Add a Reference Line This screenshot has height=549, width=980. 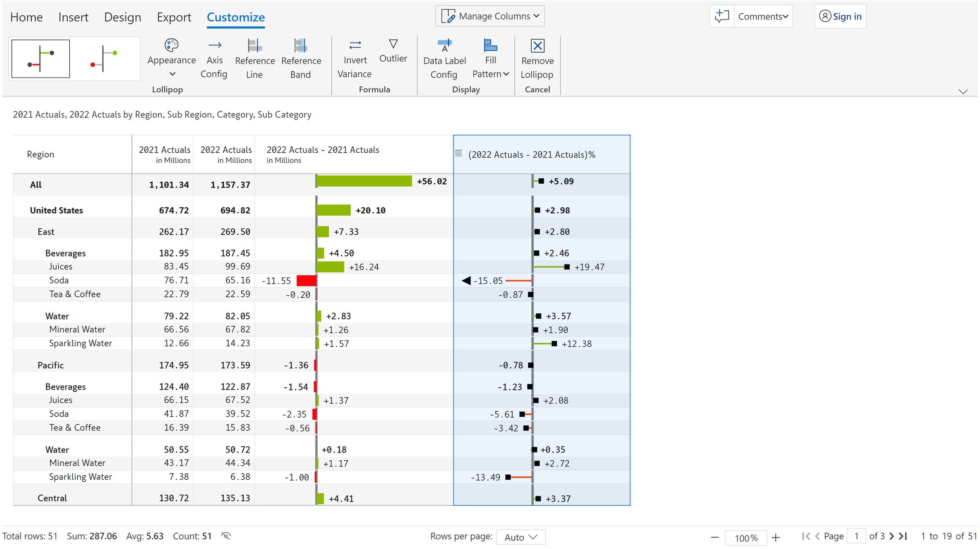tap(254, 59)
